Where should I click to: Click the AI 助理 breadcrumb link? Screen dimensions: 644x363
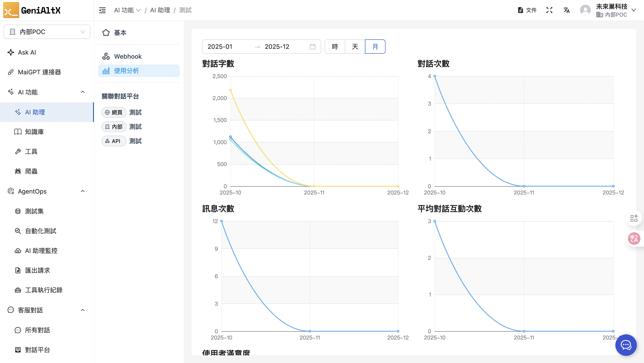click(x=160, y=10)
